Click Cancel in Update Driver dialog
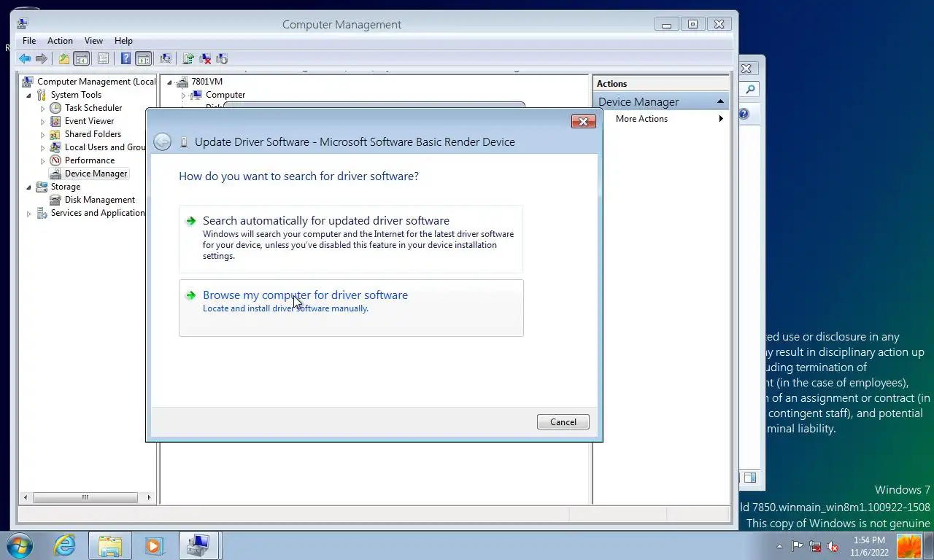This screenshot has height=560, width=934. coord(563,421)
